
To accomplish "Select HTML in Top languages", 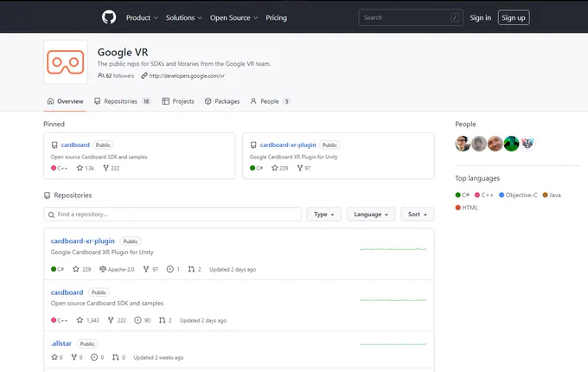I will click(466, 208).
